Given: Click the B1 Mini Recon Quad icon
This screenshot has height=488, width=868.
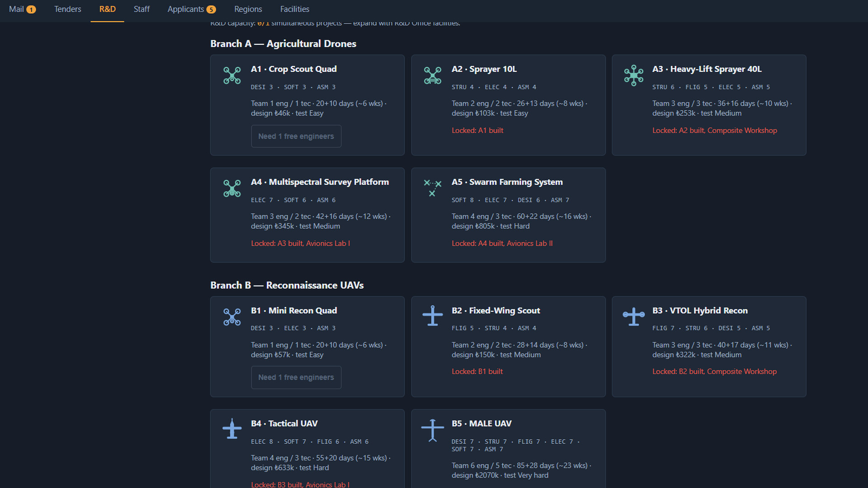Looking at the screenshot, I should click(x=232, y=317).
